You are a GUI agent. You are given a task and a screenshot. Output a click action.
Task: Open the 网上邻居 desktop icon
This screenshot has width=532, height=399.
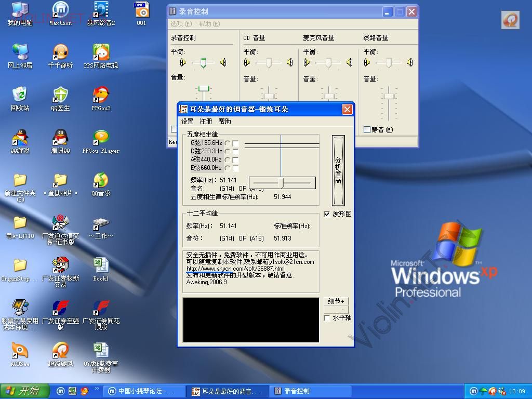pos(20,56)
